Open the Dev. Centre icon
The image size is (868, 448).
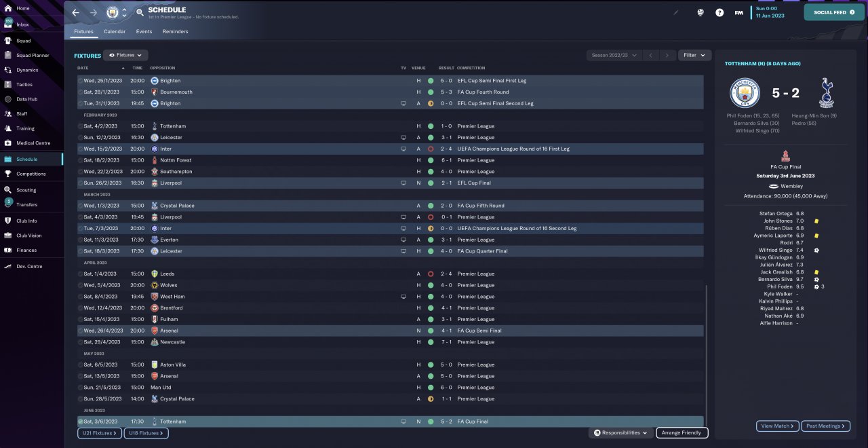tap(8, 266)
